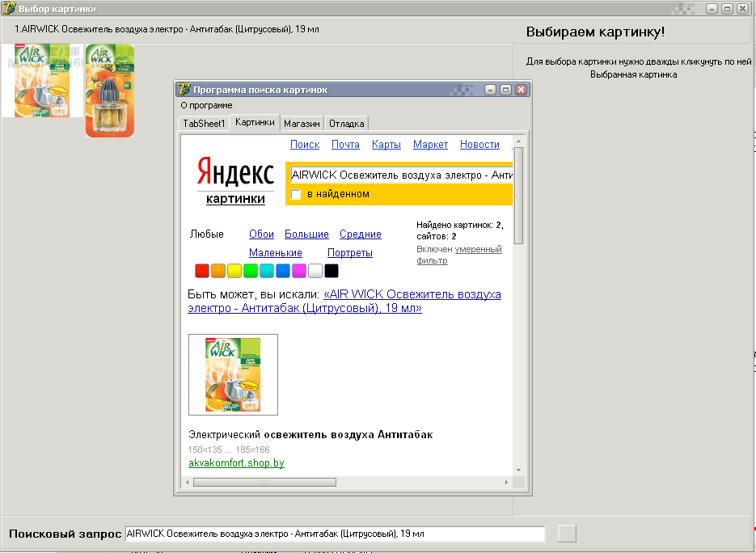
Task: Pick the orange color filter swatch
Action: (218, 271)
